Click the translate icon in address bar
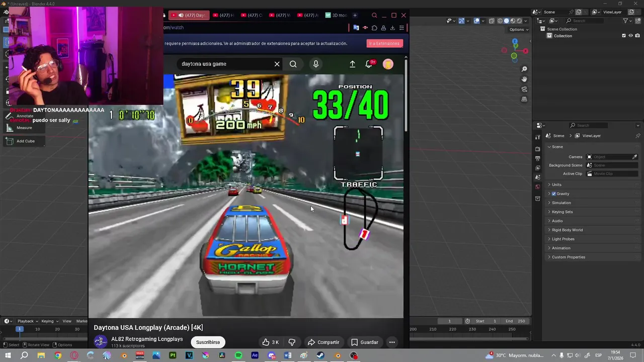This screenshot has width=644, height=362. click(356, 28)
